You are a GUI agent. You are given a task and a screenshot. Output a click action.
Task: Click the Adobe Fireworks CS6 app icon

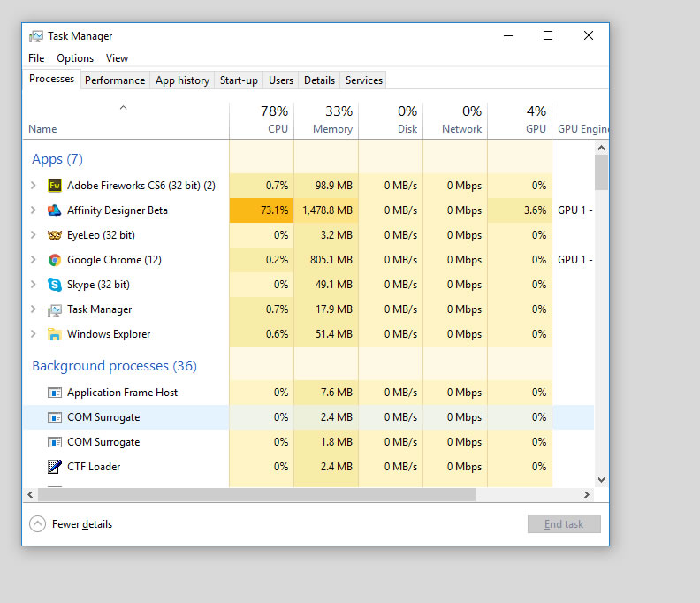(x=55, y=186)
